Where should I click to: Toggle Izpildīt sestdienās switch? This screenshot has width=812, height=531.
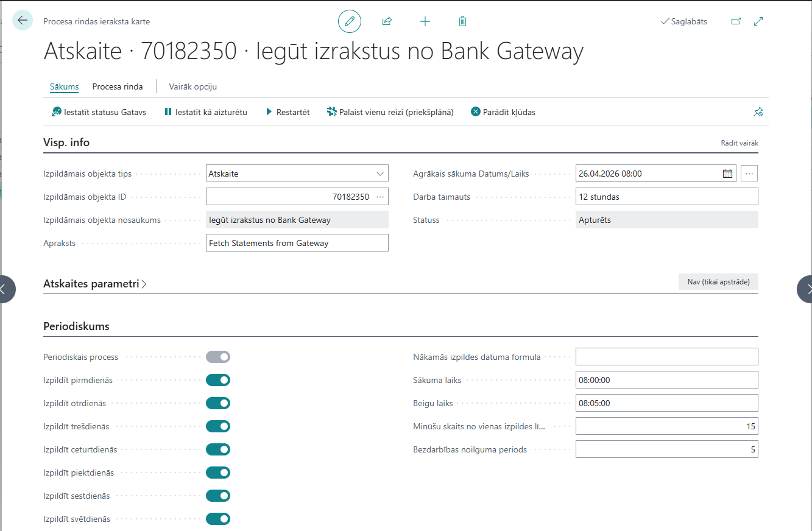tap(218, 496)
